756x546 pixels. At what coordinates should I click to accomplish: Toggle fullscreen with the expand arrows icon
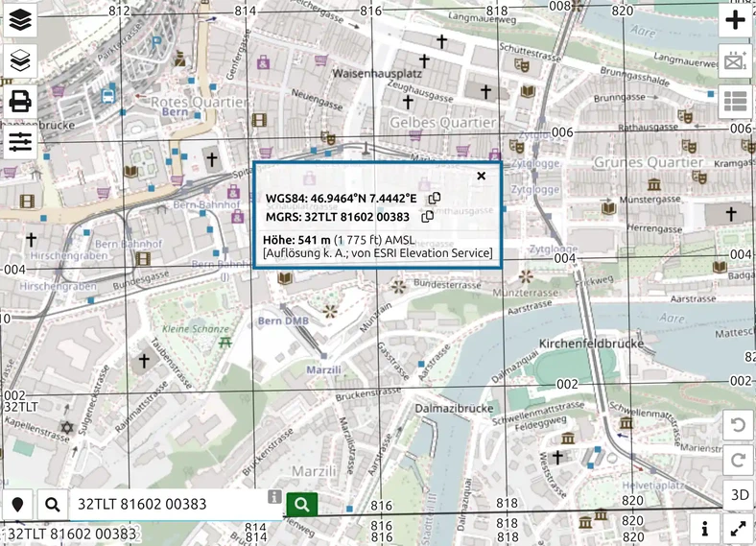pos(738,529)
